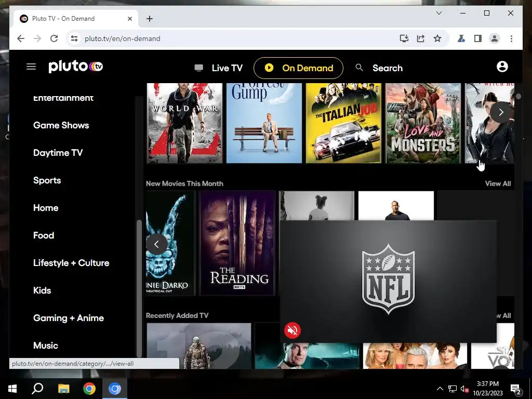This screenshot has width=532, height=399.
Task: Unmute the NFL mini player
Action: 292,330
